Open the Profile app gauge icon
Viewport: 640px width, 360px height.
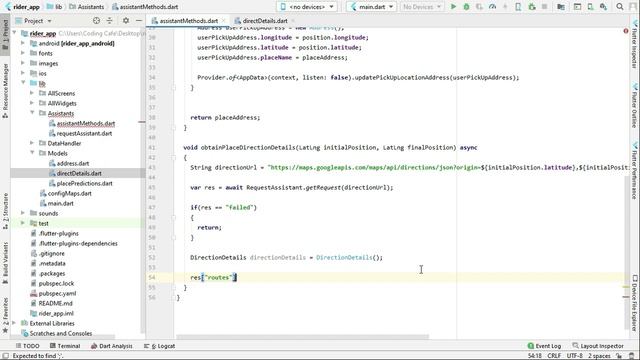click(492, 7)
